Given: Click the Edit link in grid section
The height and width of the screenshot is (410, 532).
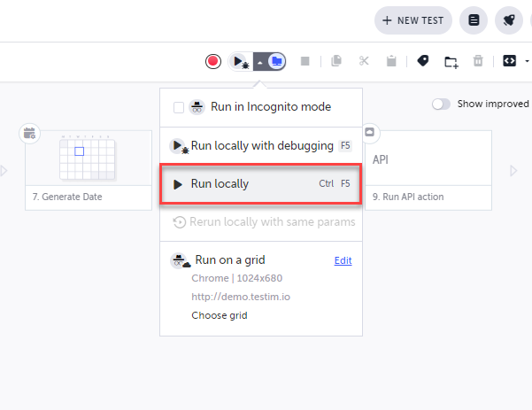Looking at the screenshot, I should [343, 260].
